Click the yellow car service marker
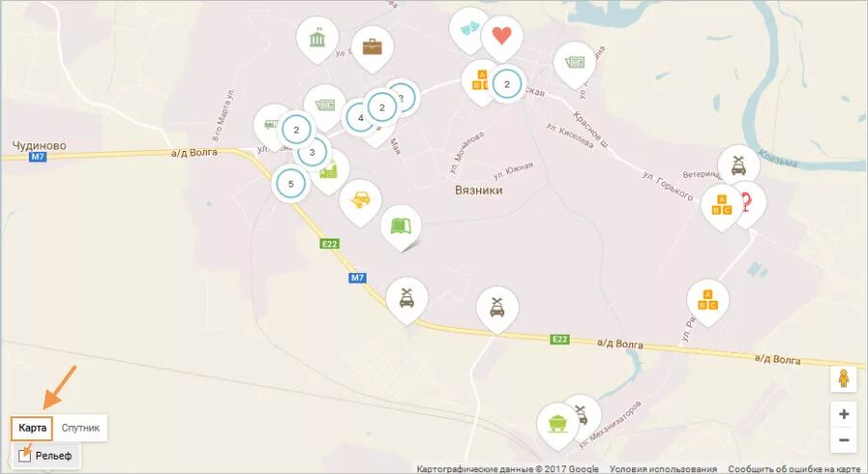This screenshot has height=474, width=868. [360, 200]
